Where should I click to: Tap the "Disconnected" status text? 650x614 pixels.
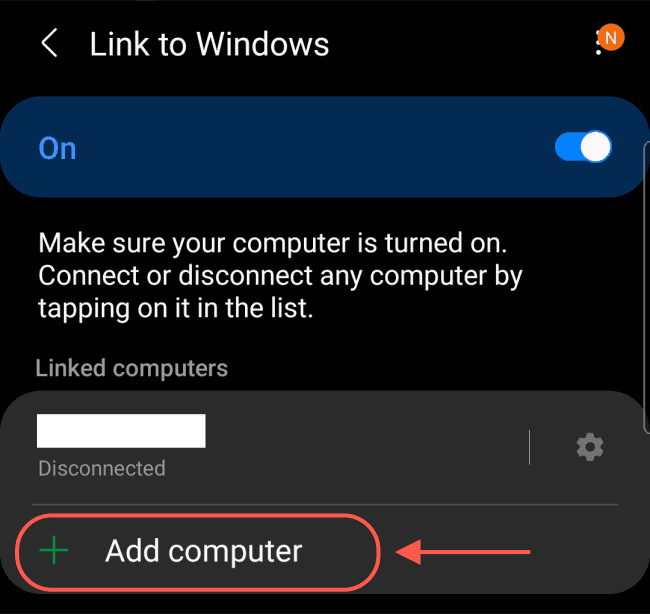click(102, 468)
